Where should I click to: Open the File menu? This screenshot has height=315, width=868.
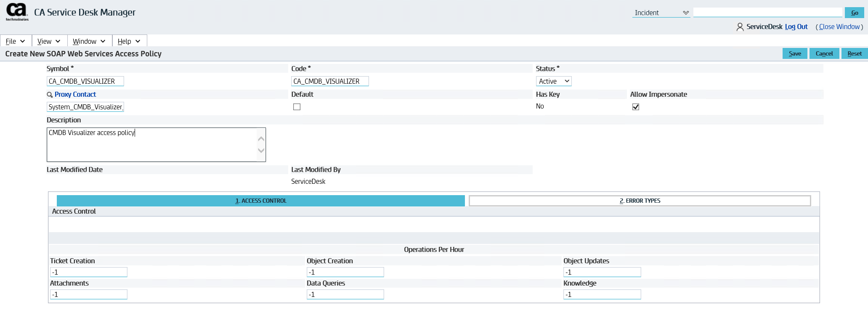[16, 41]
